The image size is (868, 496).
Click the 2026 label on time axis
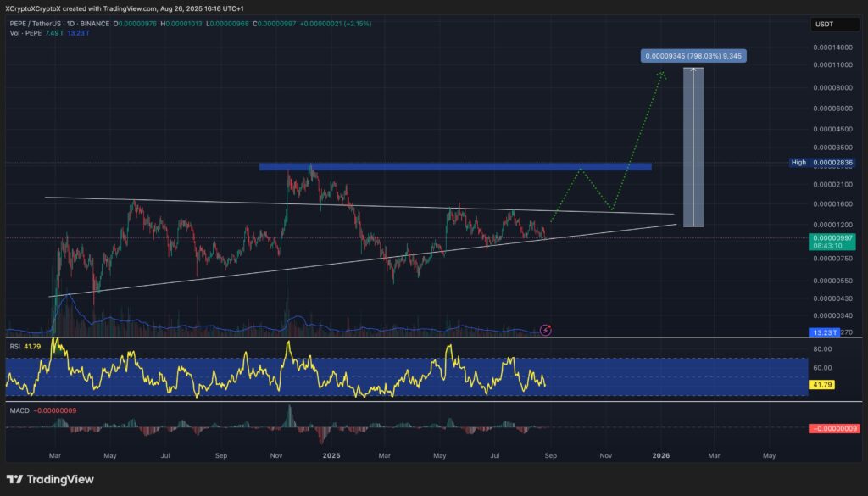pos(661,455)
